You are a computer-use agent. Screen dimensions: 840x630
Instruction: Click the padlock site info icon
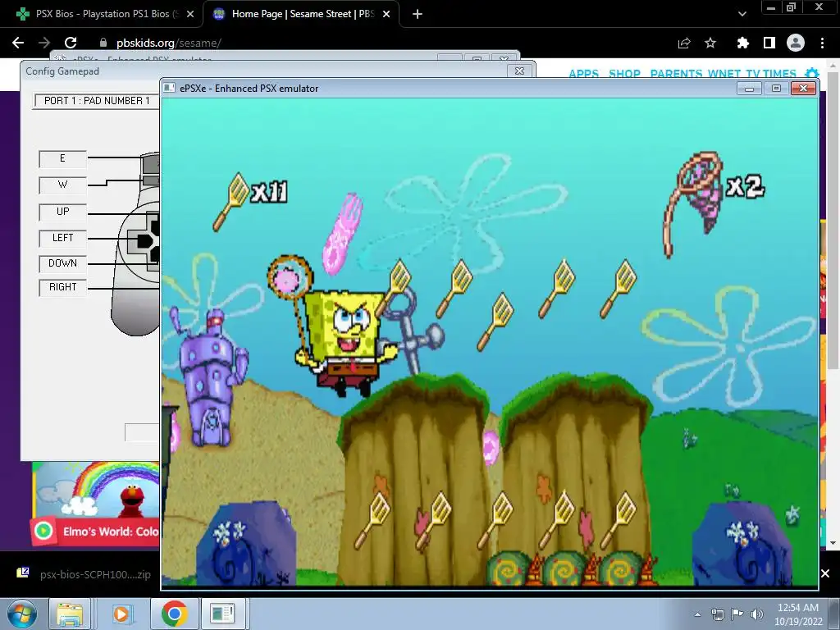104,43
